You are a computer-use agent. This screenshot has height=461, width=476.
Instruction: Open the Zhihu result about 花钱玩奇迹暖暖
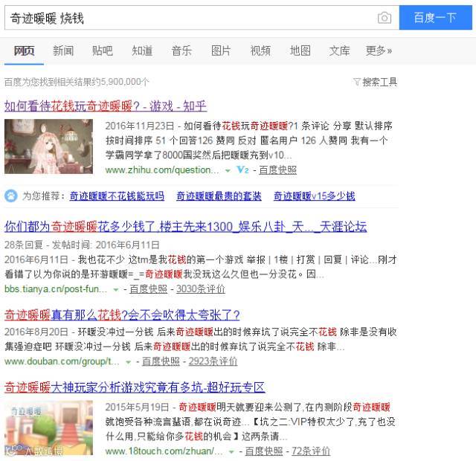(x=106, y=106)
